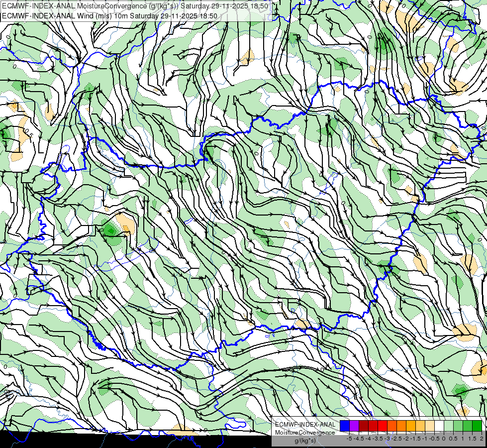Click the '-3.5' legend tick label

[378, 439]
